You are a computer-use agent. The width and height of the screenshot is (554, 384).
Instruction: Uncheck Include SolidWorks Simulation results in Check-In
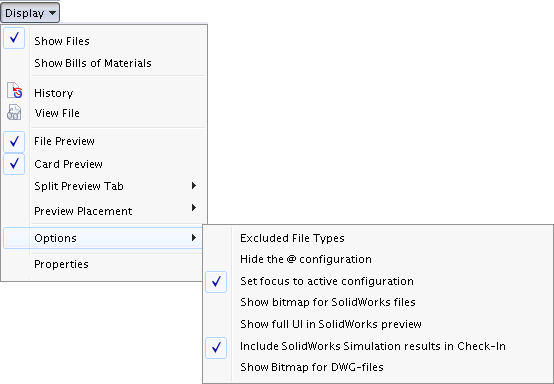coord(216,348)
